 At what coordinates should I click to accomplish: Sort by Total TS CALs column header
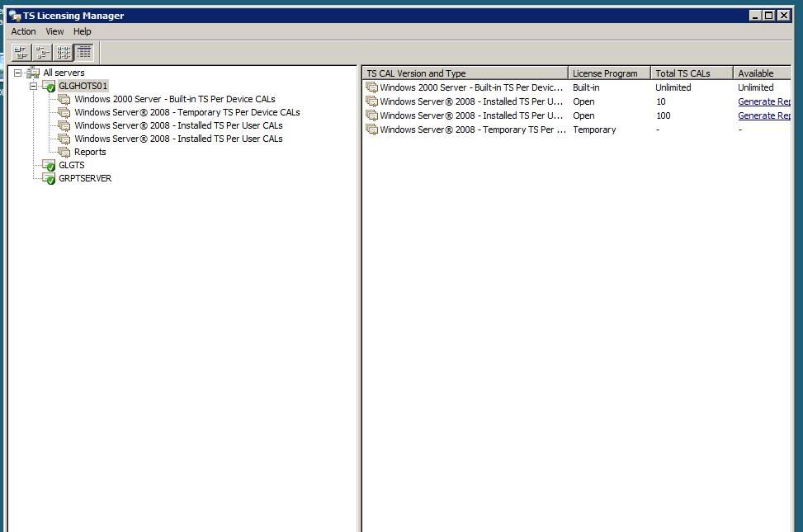tap(692, 73)
